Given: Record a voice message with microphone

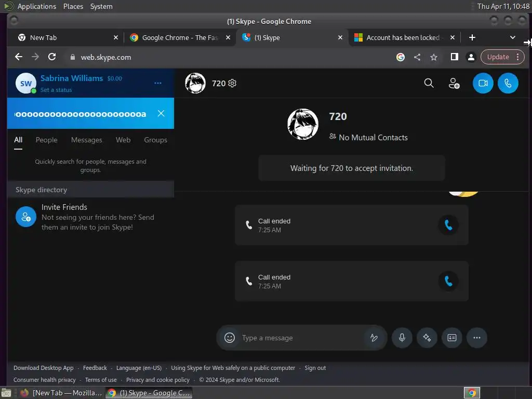Looking at the screenshot, I should (402, 338).
